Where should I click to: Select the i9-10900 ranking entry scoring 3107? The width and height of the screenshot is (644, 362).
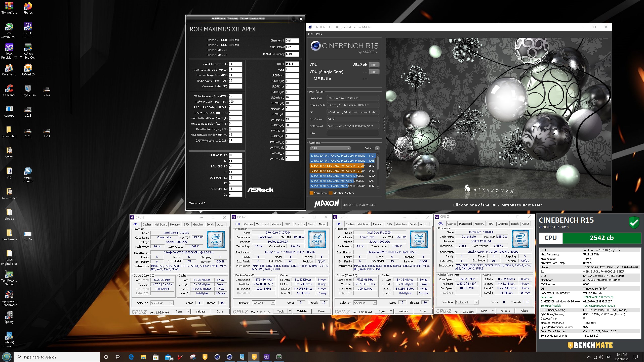[x=343, y=156]
